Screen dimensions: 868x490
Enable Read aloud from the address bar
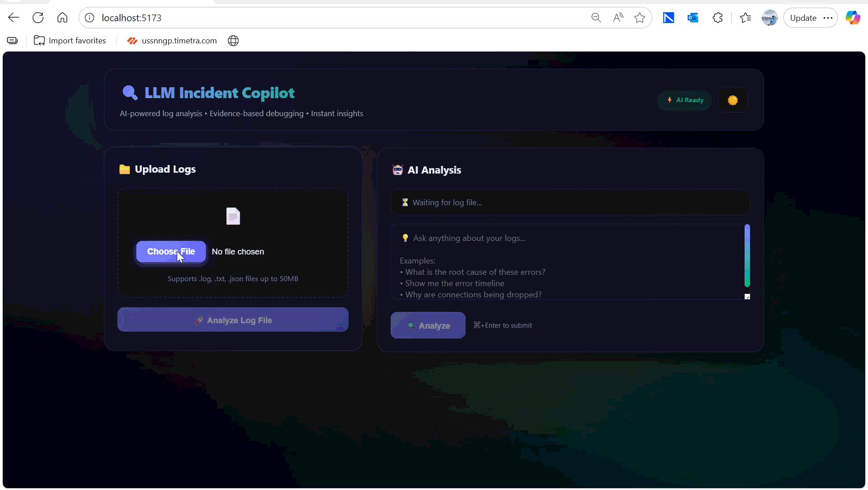(618, 18)
